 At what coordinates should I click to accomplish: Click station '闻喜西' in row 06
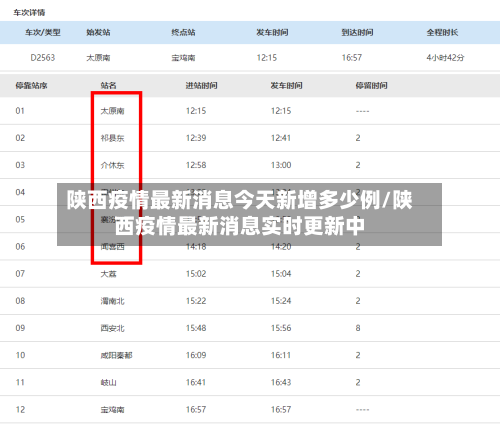[112, 247]
